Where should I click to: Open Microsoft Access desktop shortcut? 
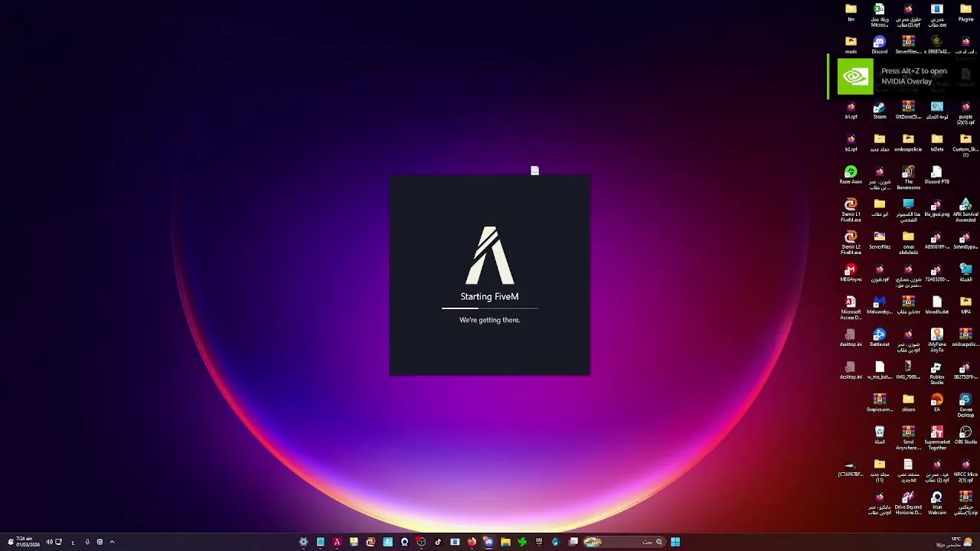tap(851, 308)
